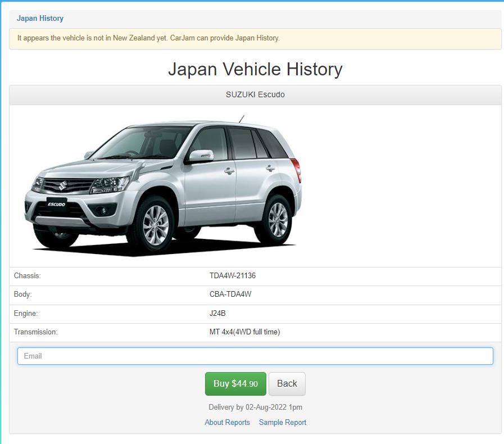Select the MT 4x4 transmission value
Screen dimensions: 504x444
(244, 332)
